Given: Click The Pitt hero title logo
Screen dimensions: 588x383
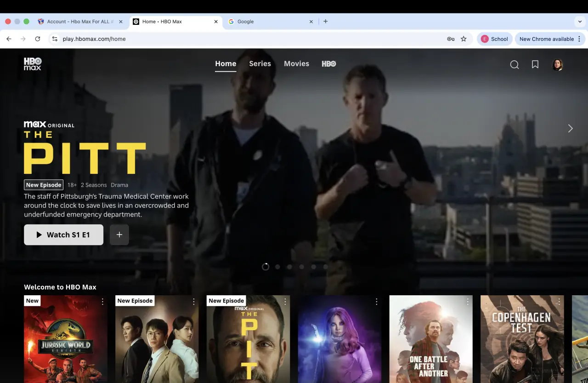Looking at the screenshot, I should (85, 152).
